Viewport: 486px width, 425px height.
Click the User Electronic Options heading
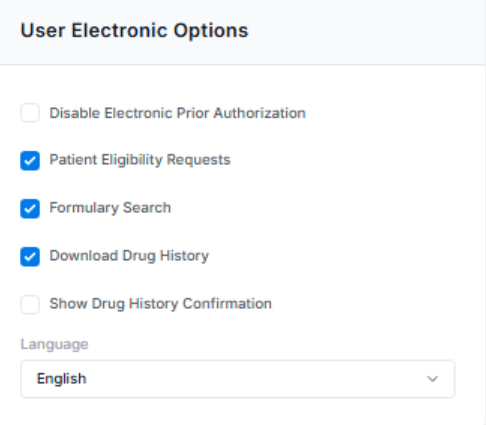point(135,31)
